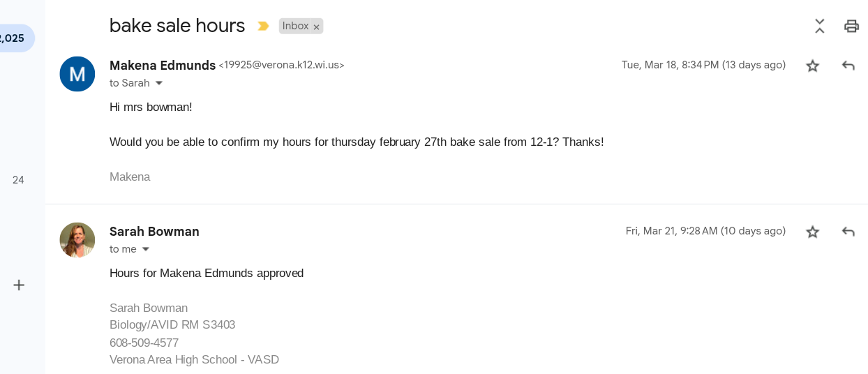This screenshot has height=374, width=868.
Task: Expand recipient details for 'to me'
Action: tap(146, 249)
